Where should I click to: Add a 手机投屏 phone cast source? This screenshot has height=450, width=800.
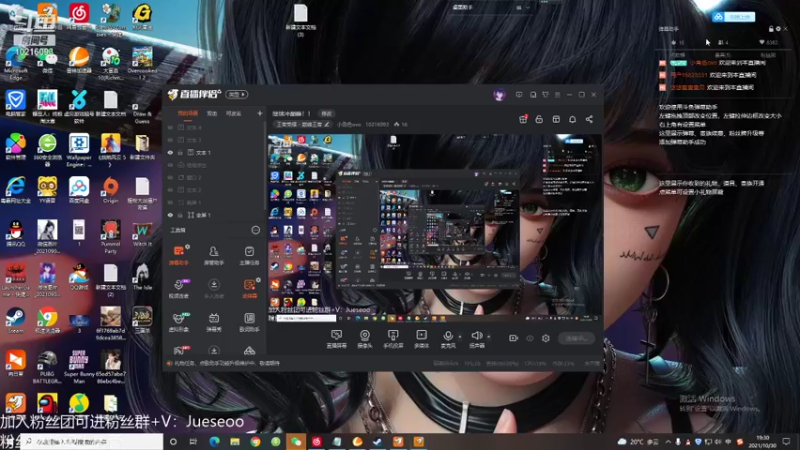(x=393, y=339)
